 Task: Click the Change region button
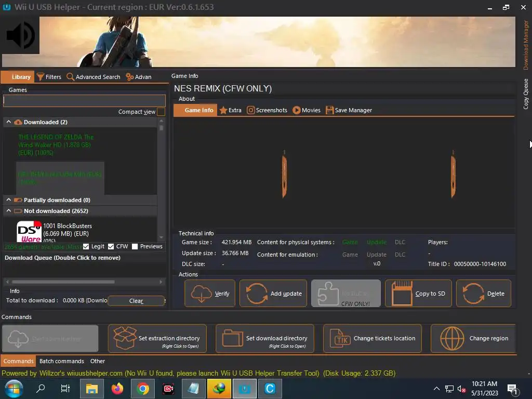coord(474,339)
